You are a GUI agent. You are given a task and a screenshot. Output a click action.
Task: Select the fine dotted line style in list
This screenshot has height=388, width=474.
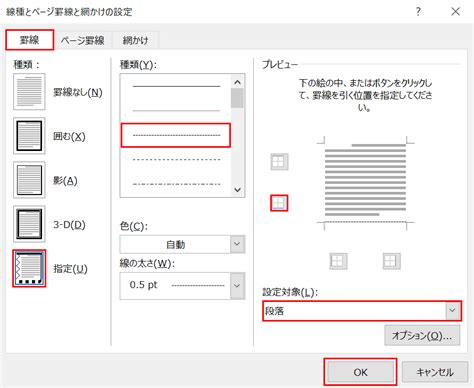pos(176,135)
